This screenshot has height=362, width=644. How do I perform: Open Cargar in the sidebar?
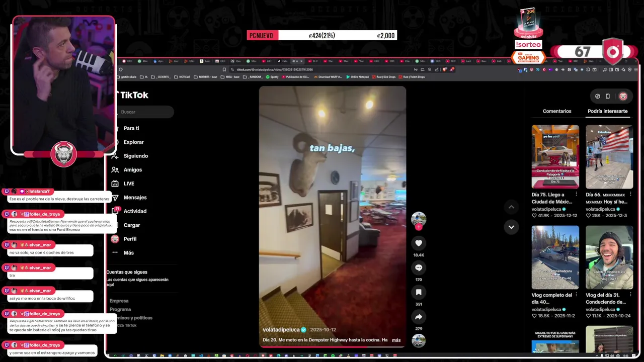(x=132, y=225)
